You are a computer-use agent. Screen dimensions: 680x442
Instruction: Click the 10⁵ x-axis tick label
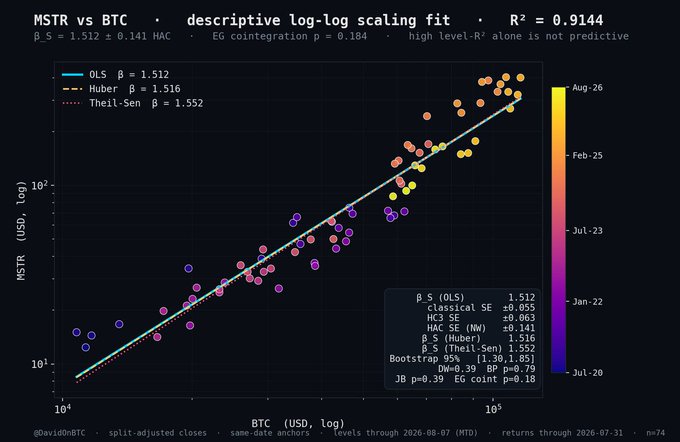tap(493, 409)
